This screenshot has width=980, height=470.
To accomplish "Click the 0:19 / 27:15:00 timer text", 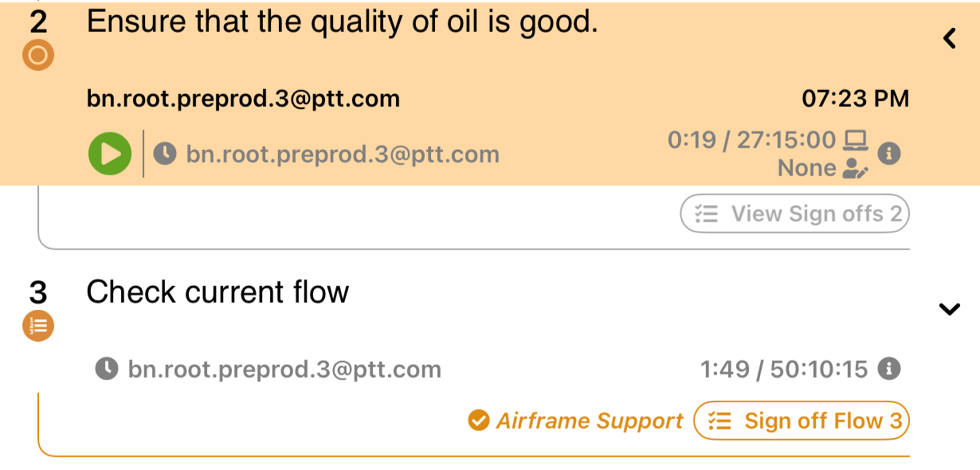I will [751, 141].
